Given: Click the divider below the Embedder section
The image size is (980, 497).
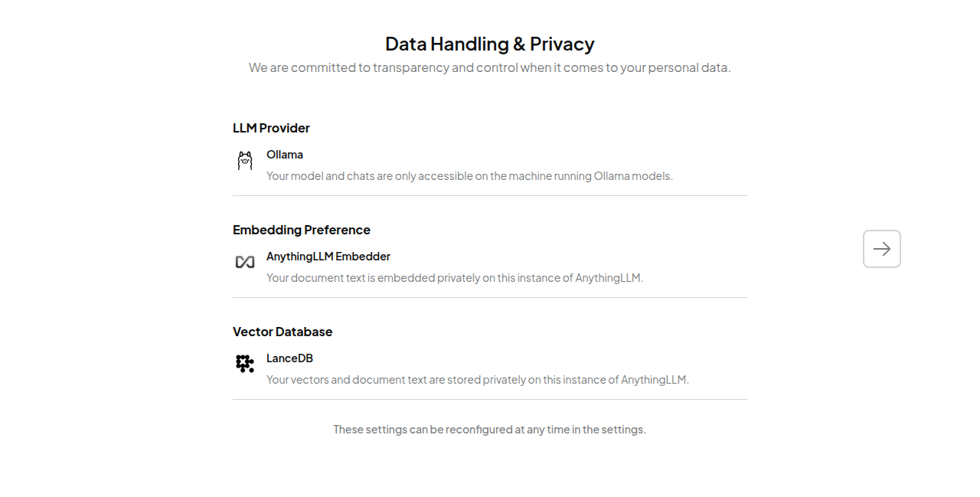Looking at the screenshot, I should pyautogui.click(x=489, y=298).
